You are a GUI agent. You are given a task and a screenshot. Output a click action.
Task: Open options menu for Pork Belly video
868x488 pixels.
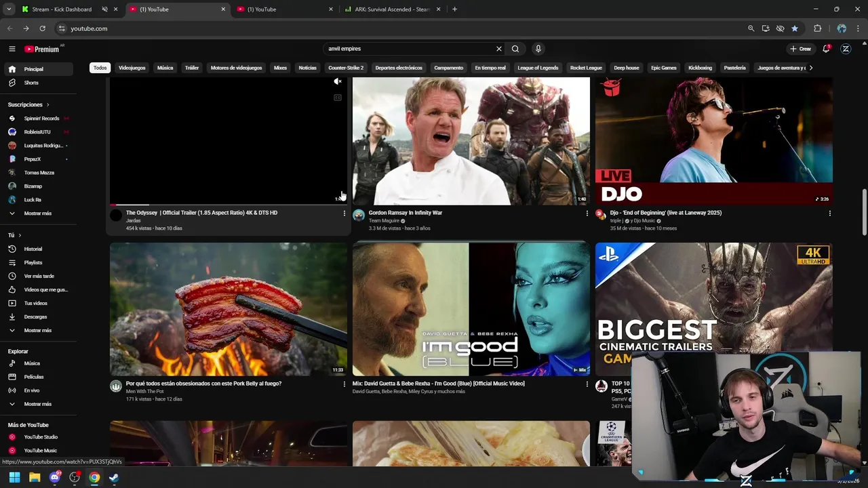point(344,384)
